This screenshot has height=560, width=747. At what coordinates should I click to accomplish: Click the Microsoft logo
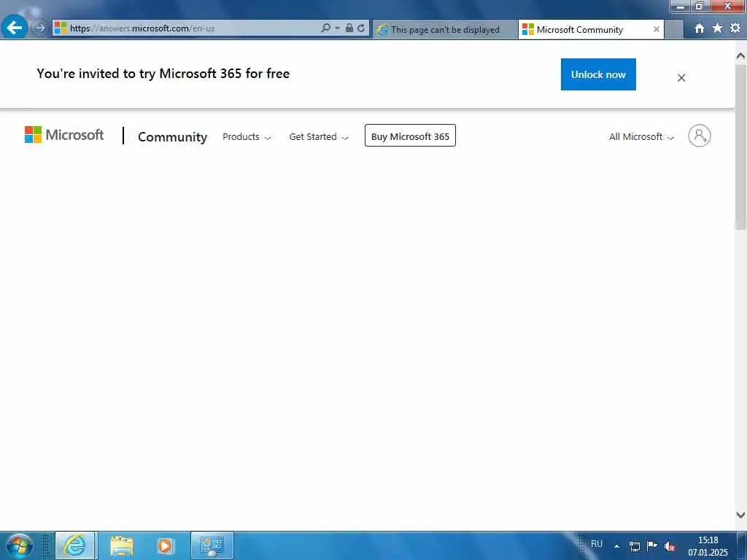[64, 135]
